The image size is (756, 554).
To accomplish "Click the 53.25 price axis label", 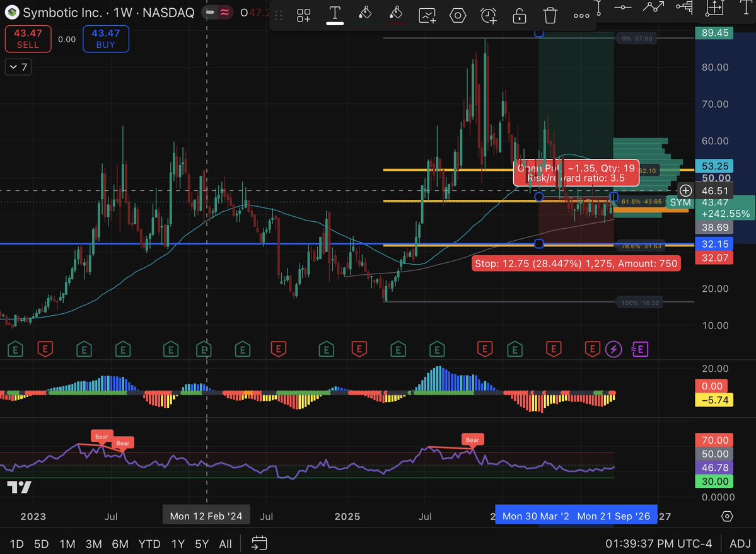I will [714, 166].
